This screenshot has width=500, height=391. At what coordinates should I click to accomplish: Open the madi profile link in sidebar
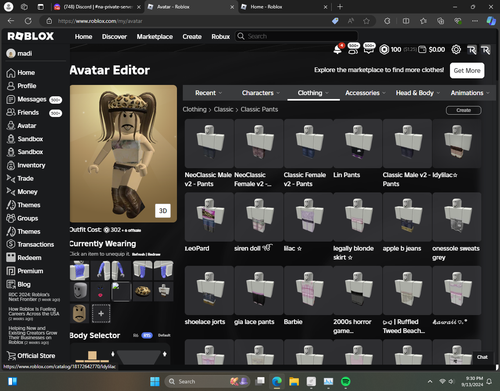(x=19, y=53)
